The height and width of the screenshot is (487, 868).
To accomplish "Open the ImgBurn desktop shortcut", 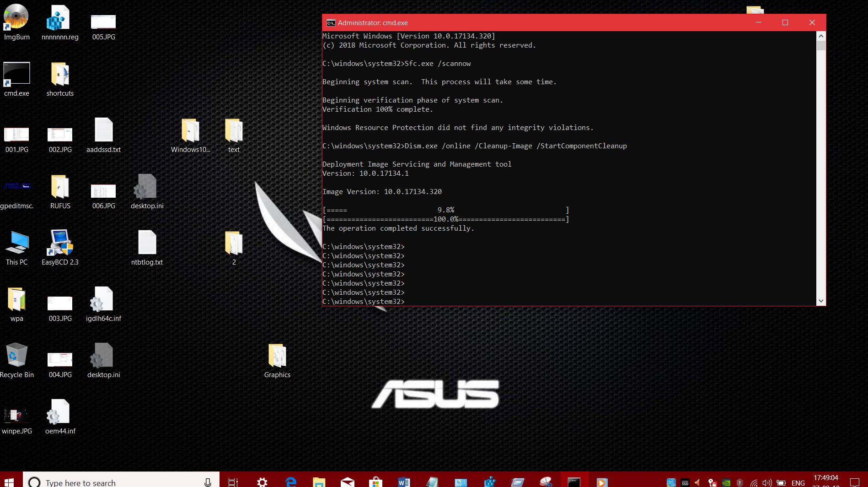I will (16, 22).
